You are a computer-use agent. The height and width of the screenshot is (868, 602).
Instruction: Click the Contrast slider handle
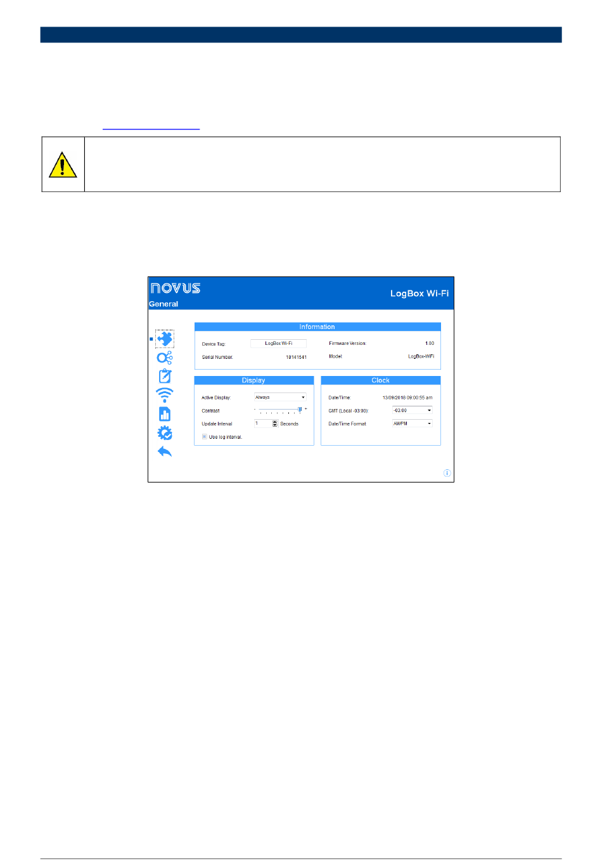pos(300,410)
